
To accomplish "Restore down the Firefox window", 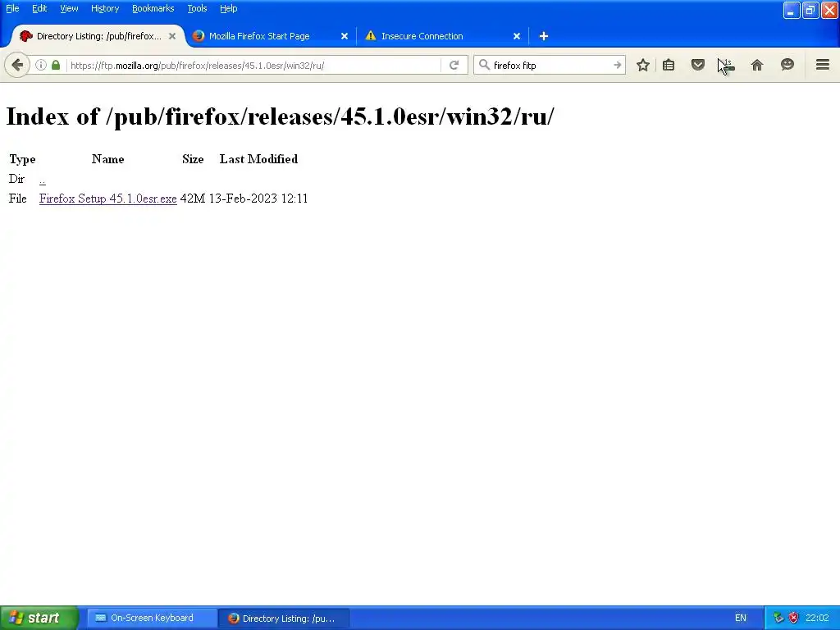I will coord(810,10).
